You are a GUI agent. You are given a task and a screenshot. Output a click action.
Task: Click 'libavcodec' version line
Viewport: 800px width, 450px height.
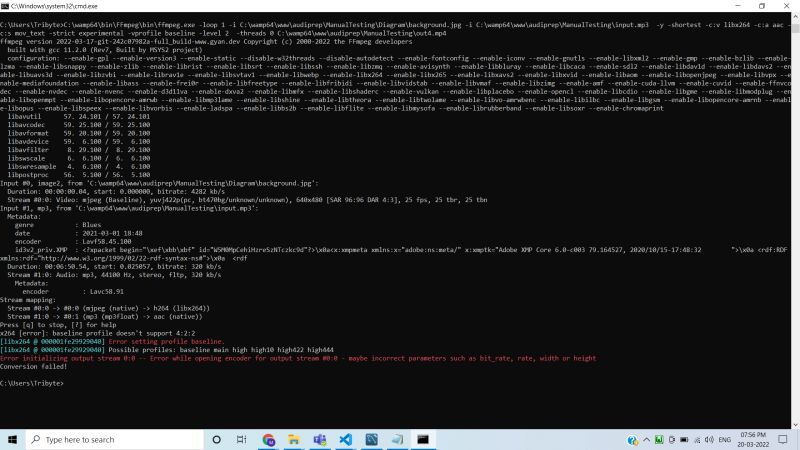tap(79, 124)
